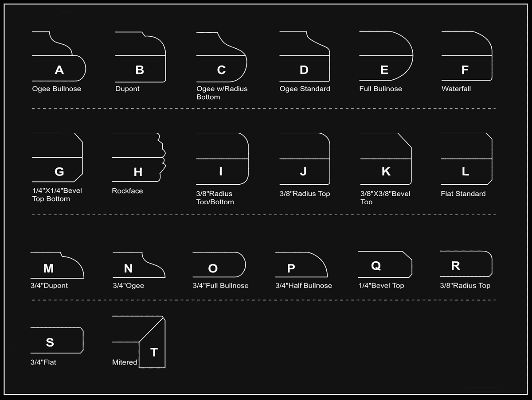Click the "Waterfall" label

click(456, 89)
